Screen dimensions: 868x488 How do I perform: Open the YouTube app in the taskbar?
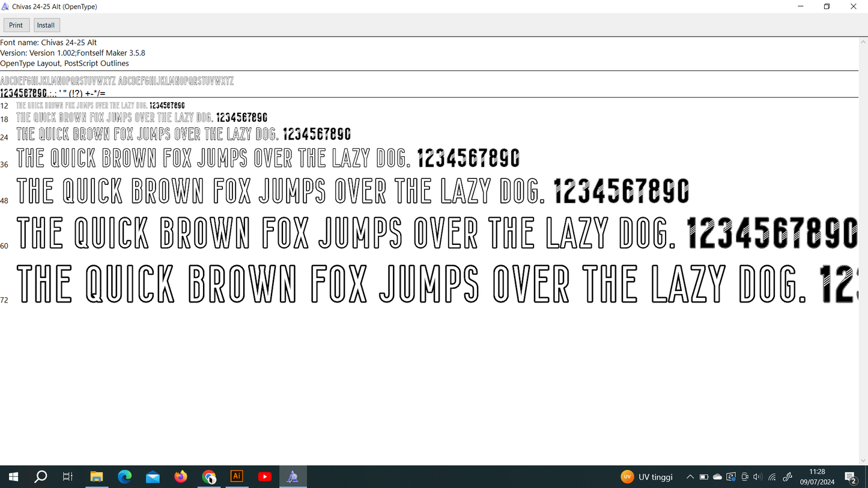(x=264, y=477)
